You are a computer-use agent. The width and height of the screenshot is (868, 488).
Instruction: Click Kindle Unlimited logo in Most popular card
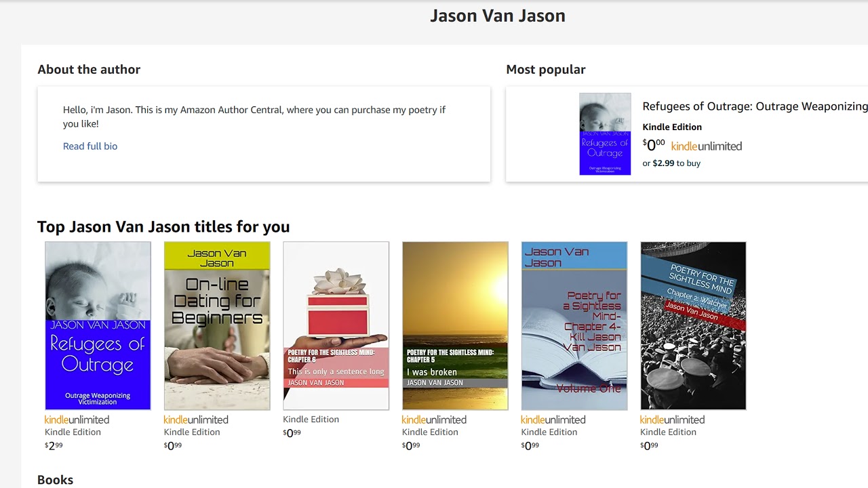(706, 146)
